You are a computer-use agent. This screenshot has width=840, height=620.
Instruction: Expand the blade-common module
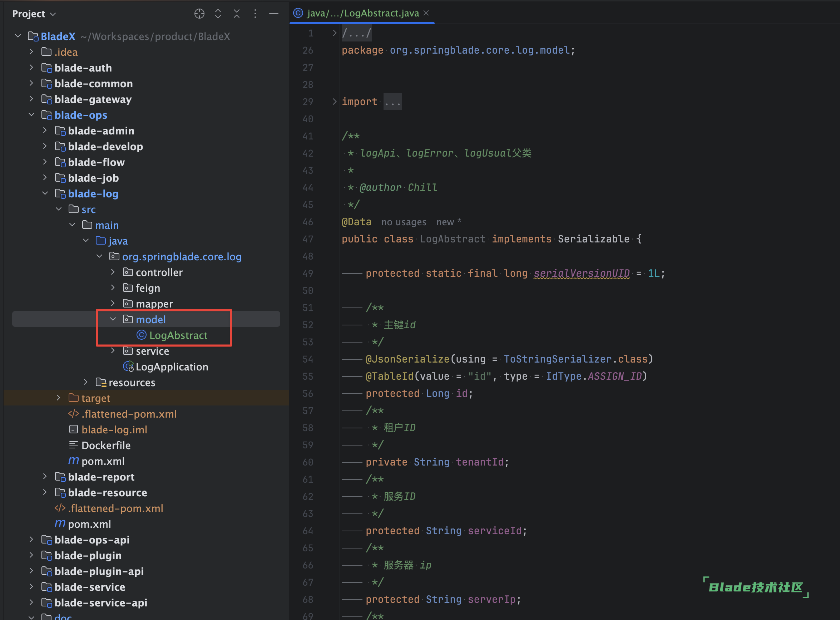coord(31,83)
